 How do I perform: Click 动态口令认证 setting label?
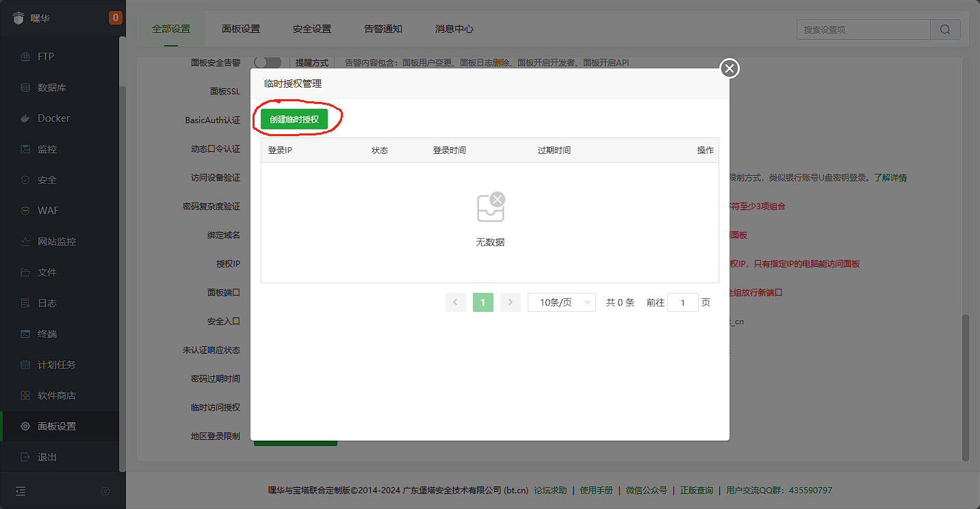point(216,149)
